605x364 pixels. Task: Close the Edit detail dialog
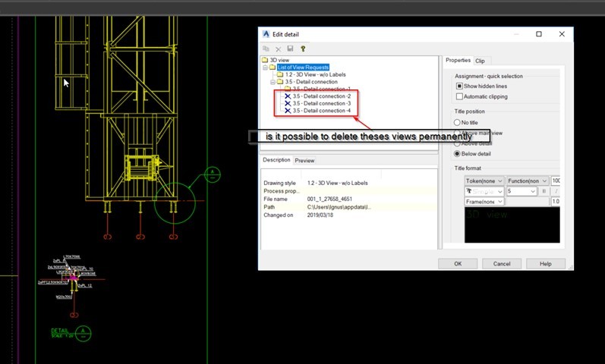[562, 34]
